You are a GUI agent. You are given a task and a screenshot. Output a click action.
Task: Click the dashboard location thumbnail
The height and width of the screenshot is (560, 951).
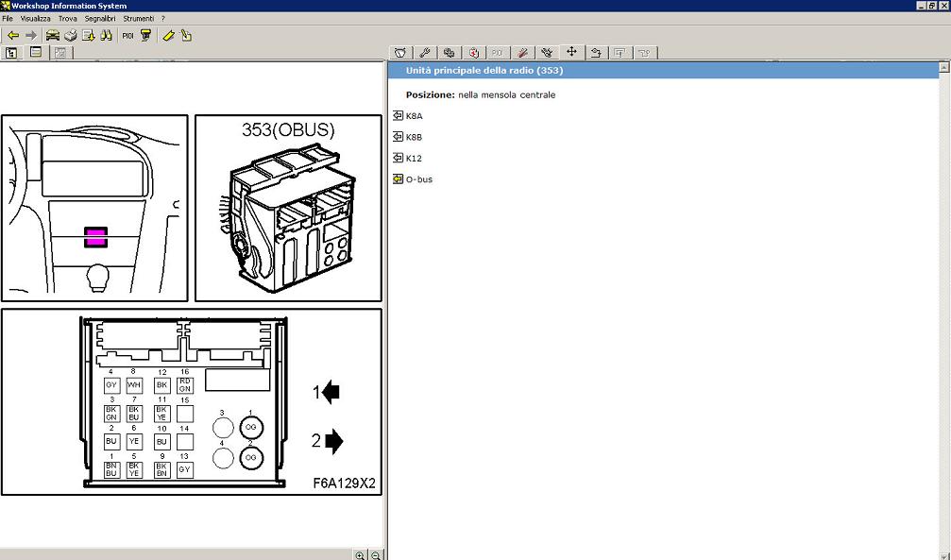(94, 208)
